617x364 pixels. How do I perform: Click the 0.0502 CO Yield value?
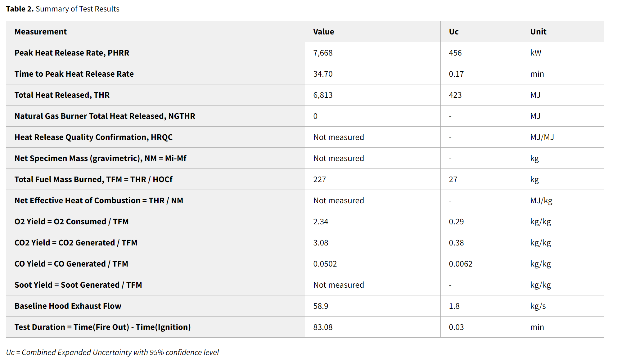325,264
